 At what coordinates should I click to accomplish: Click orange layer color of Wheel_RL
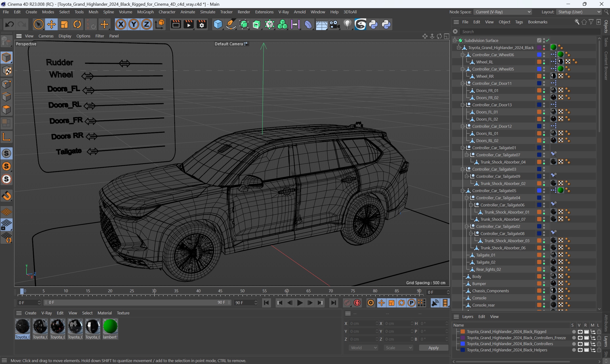(539, 62)
